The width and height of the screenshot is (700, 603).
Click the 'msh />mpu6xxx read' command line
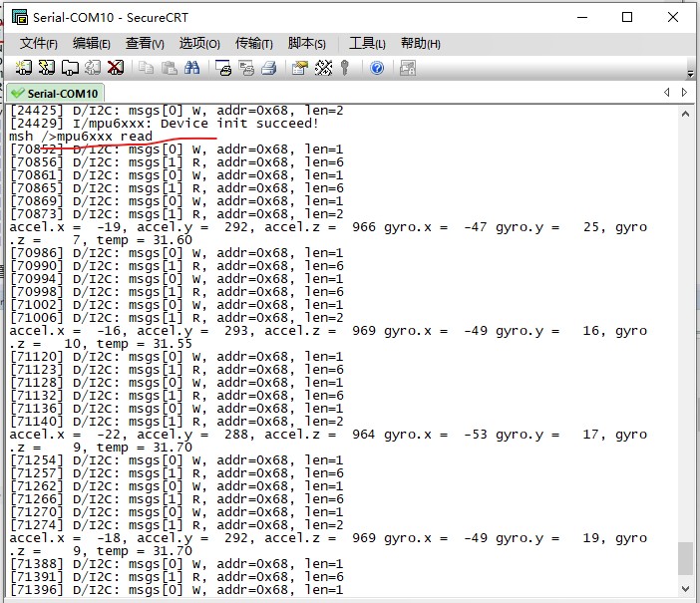[81, 137]
